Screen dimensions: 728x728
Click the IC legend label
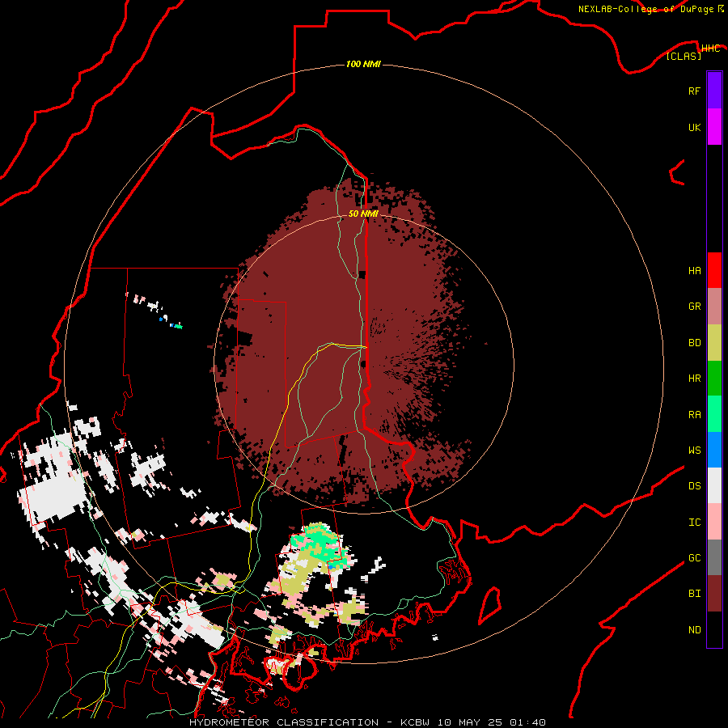click(694, 523)
